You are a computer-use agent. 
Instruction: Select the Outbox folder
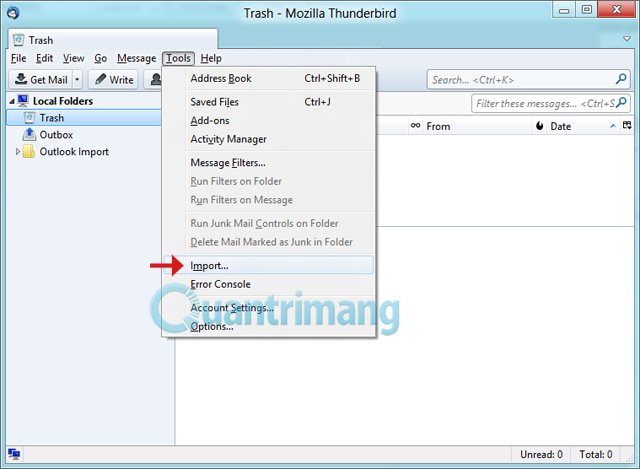56,135
